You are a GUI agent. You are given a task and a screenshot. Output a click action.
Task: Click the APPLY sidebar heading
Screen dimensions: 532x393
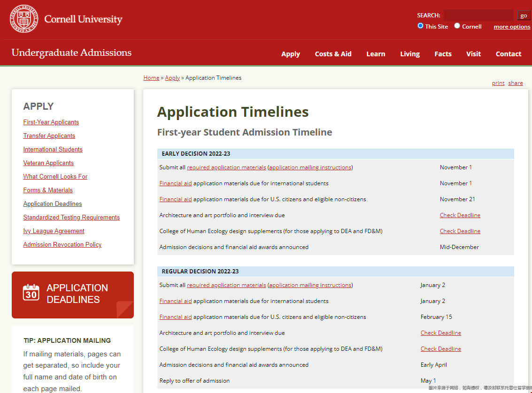(39, 106)
